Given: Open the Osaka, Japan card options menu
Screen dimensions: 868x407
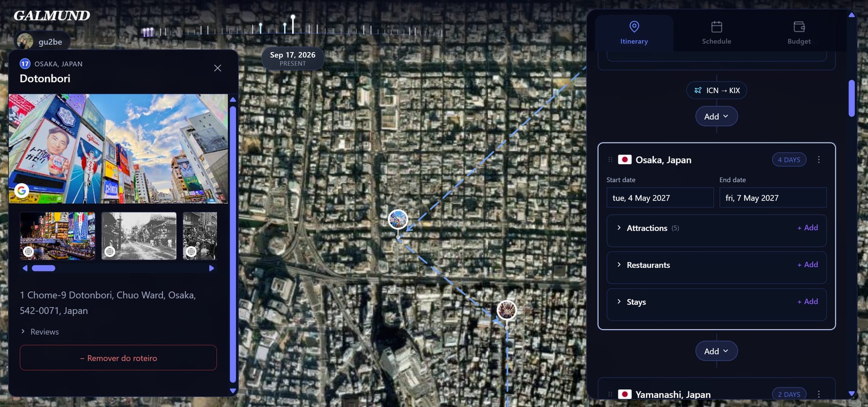Looking at the screenshot, I should point(819,160).
